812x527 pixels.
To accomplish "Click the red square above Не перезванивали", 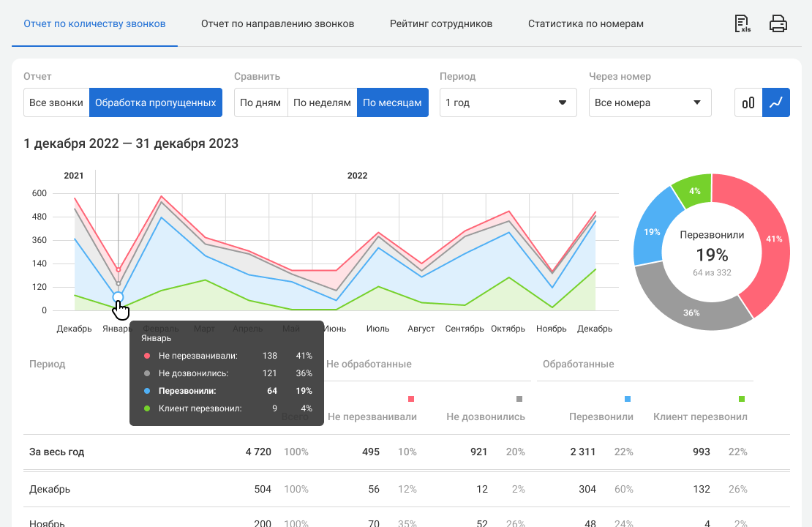I will coord(410,399).
